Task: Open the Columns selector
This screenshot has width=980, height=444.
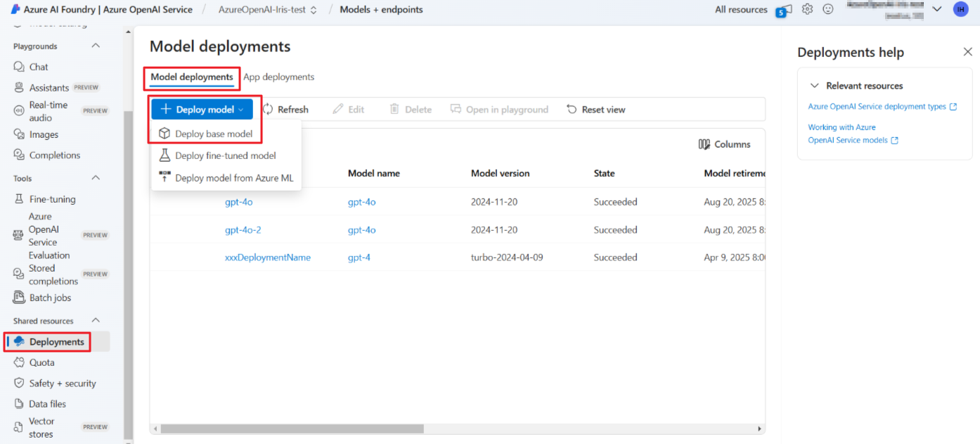Action: [x=724, y=144]
